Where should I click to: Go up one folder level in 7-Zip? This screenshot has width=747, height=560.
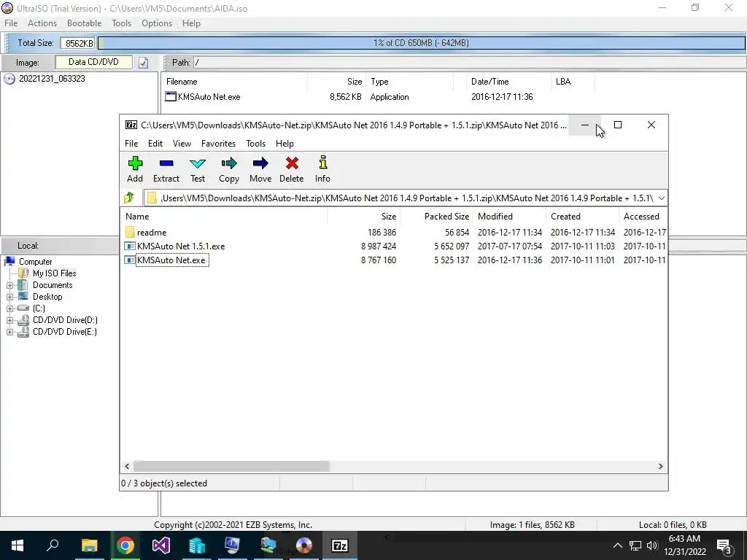pos(129,198)
